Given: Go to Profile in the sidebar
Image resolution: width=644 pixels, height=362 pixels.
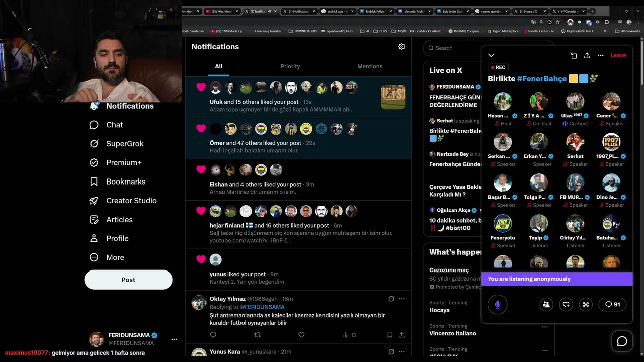Looking at the screenshot, I should (109, 238).
